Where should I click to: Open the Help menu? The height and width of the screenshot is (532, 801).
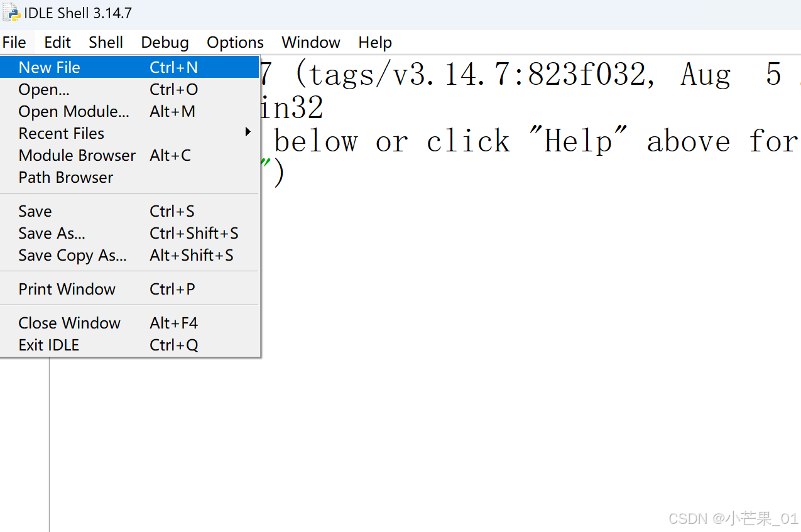pyautogui.click(x=375, y=42)
